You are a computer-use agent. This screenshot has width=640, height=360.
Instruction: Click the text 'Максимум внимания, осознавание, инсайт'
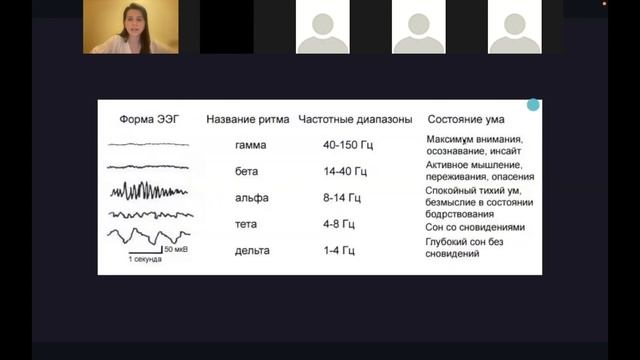click(x=475, y=145)
